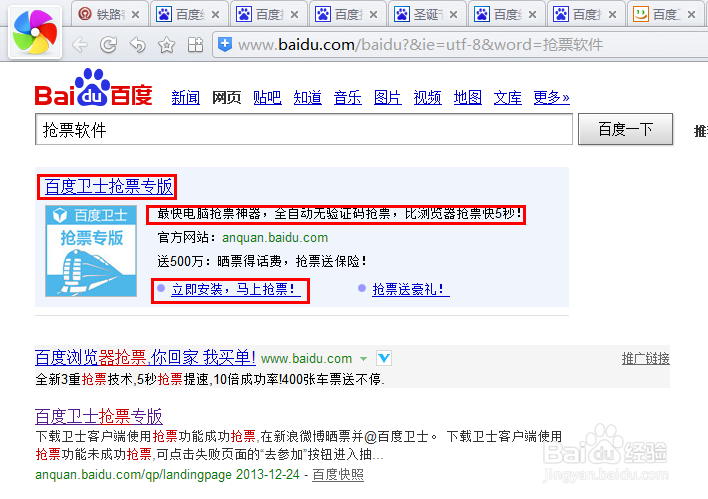Viewport: 708px width, 499px height.
Task: Open the 新闻 category
Action: point(186,98)
